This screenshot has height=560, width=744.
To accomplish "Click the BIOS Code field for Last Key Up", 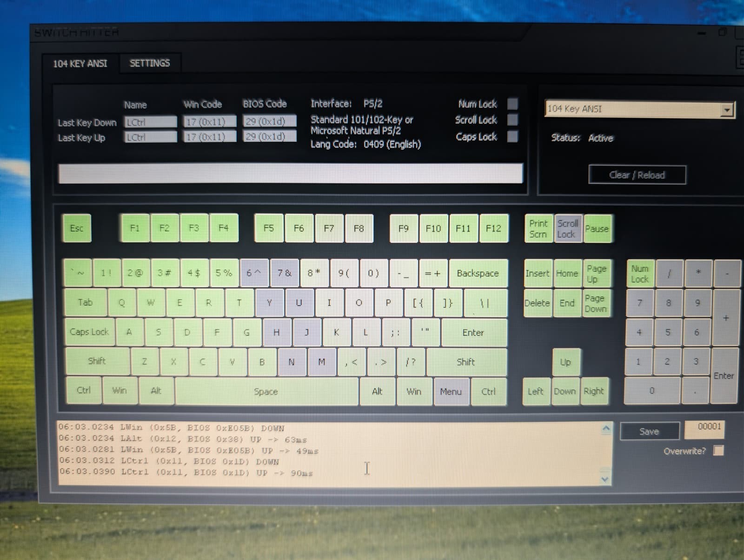I will pyautogui.click(x=269, y=137).
